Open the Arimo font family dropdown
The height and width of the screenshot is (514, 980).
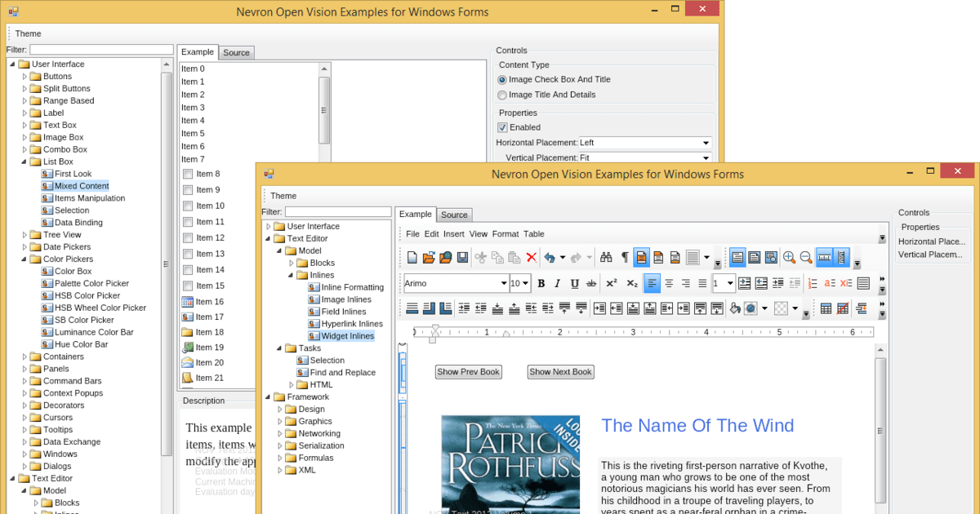click(503, 283)
